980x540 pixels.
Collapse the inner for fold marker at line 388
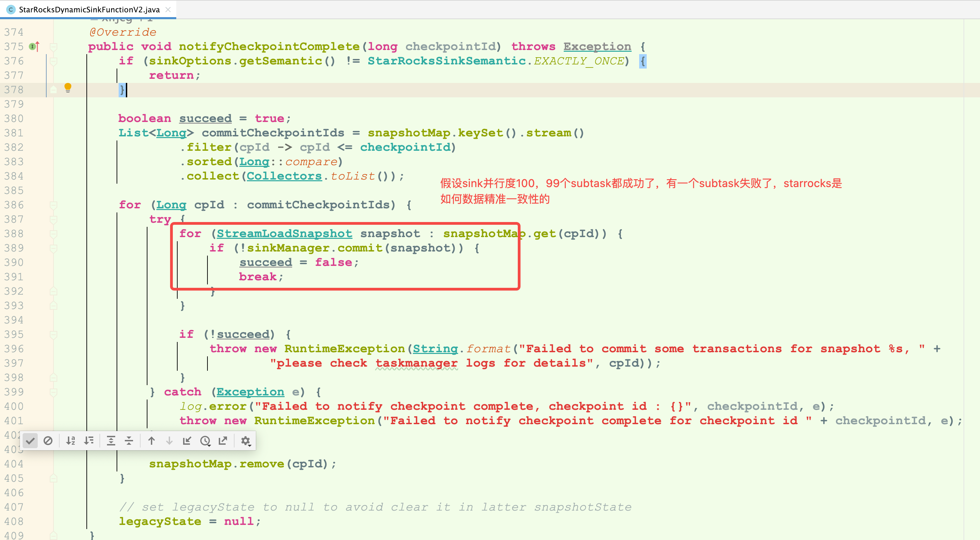53,234
